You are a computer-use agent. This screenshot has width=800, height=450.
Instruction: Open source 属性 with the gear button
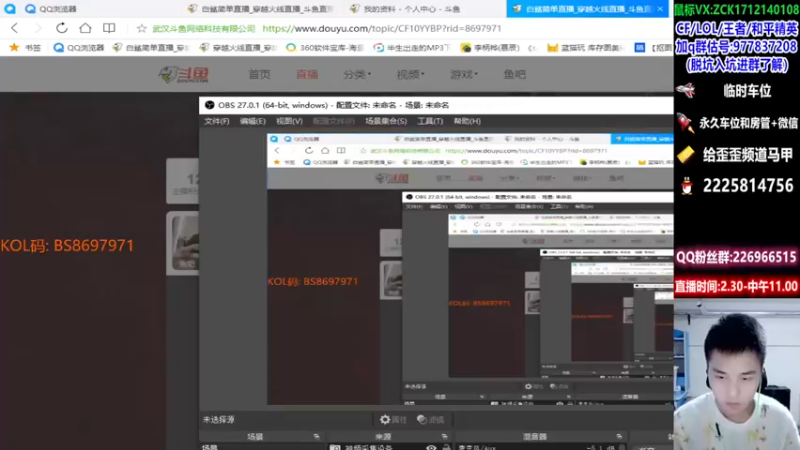393,419
